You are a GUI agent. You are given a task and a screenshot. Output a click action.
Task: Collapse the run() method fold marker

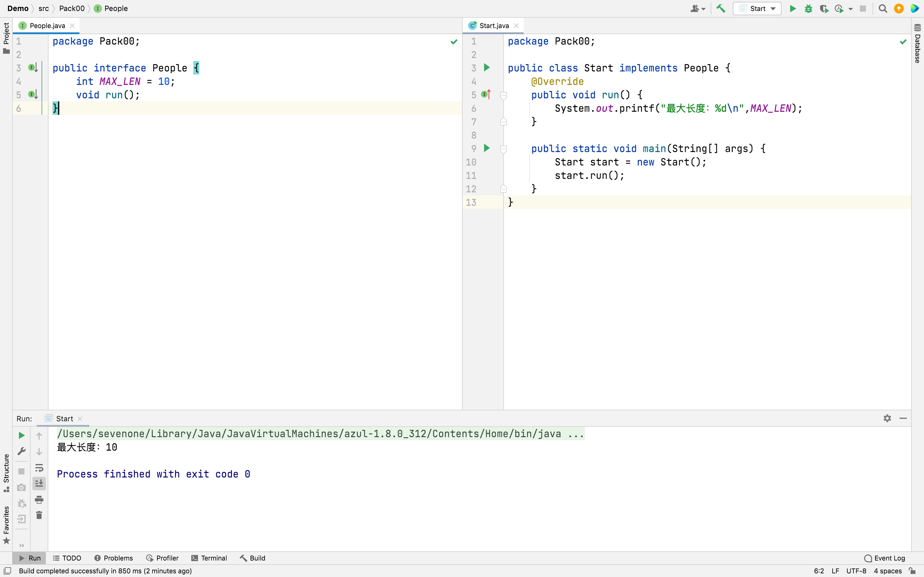[503, 95]
